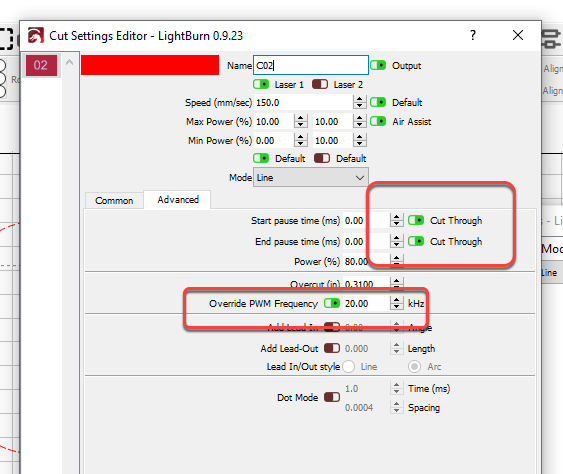This screenshot has width=563, height=474.
Task: Adjust the Lead-Out Length spinner
Action: pos(396,348)
